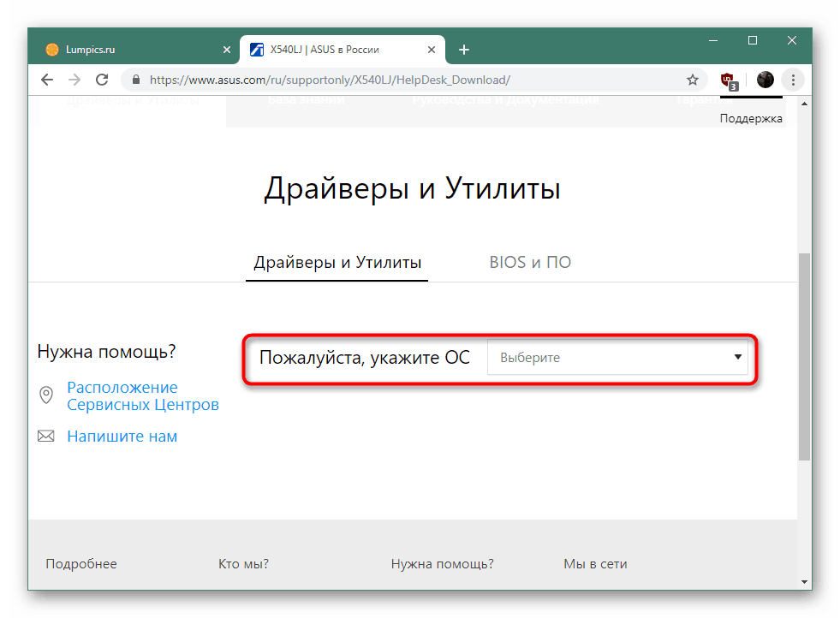Click the ASUS favicon on active tab
This screenshot has height=618, width=840.
257,50
